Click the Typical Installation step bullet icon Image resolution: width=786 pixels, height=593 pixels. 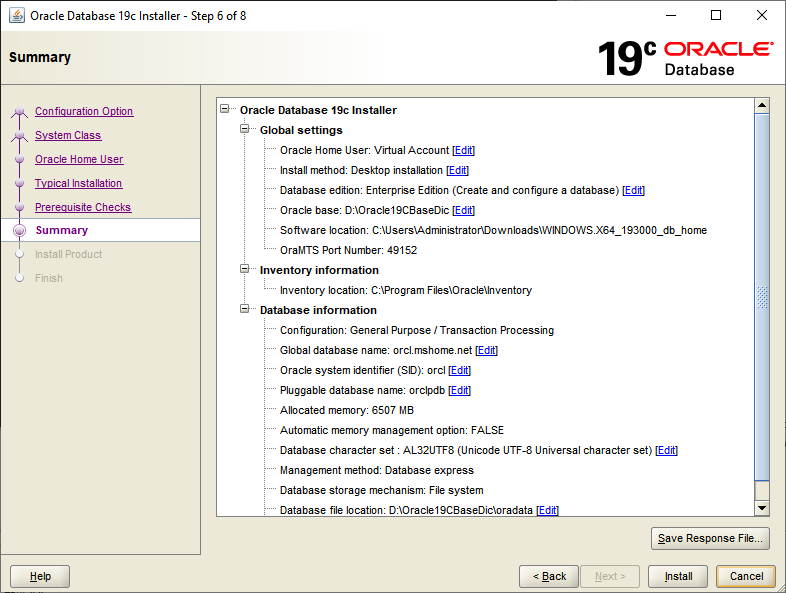[x=20, y=183]
